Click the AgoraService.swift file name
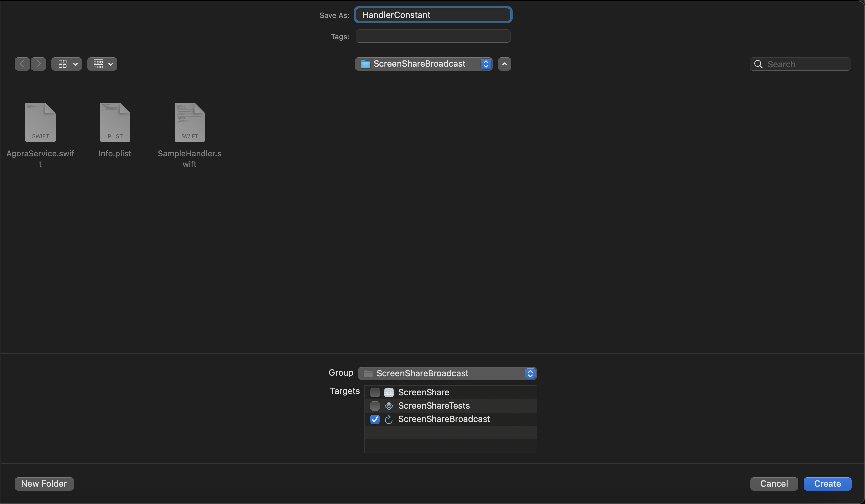This screenshot has width=865, height=504. click(40, 159)
